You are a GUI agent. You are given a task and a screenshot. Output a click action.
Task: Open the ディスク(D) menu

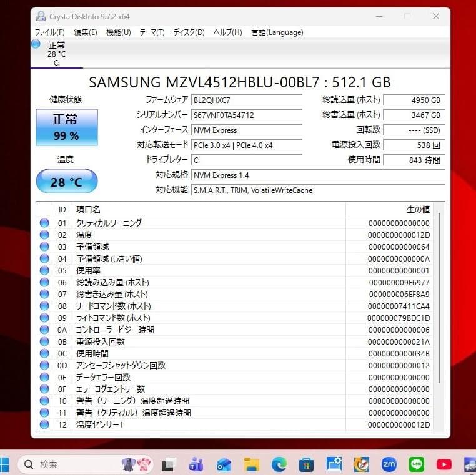189,32
